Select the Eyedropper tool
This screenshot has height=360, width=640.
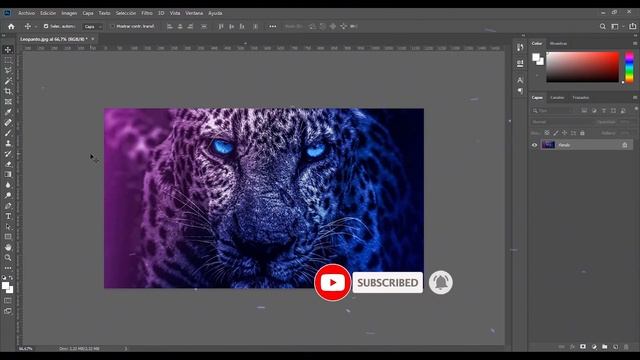8,112
